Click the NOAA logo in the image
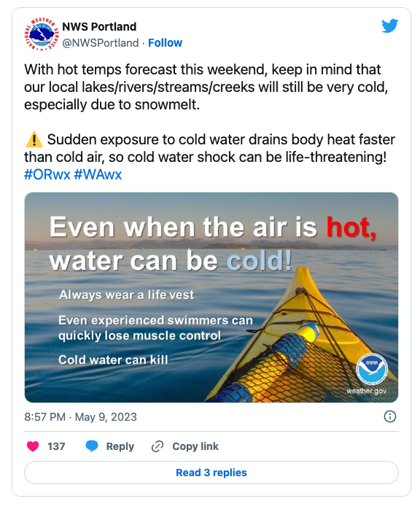Image resolution: width=420 pixels, height=509 pixels. pos(371,369)
